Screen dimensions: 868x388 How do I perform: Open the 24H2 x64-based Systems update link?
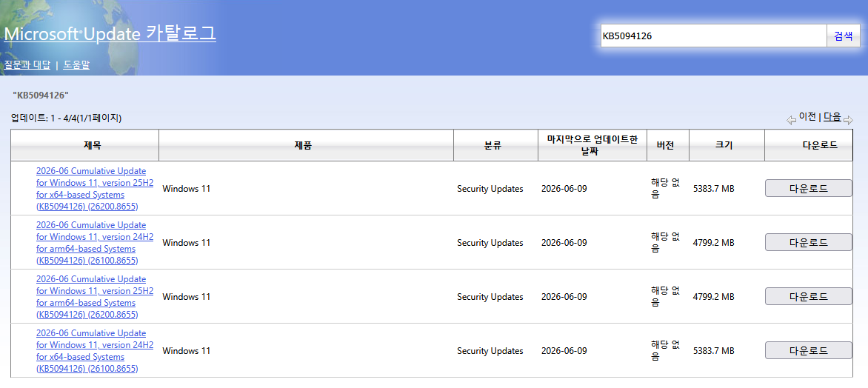pos(95,351)
